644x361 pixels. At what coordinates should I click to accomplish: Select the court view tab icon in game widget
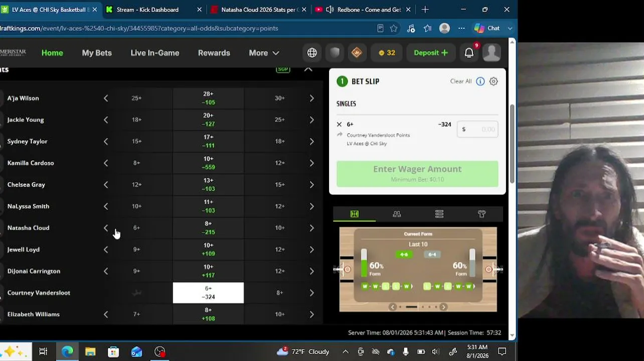(x=355, y=214)
